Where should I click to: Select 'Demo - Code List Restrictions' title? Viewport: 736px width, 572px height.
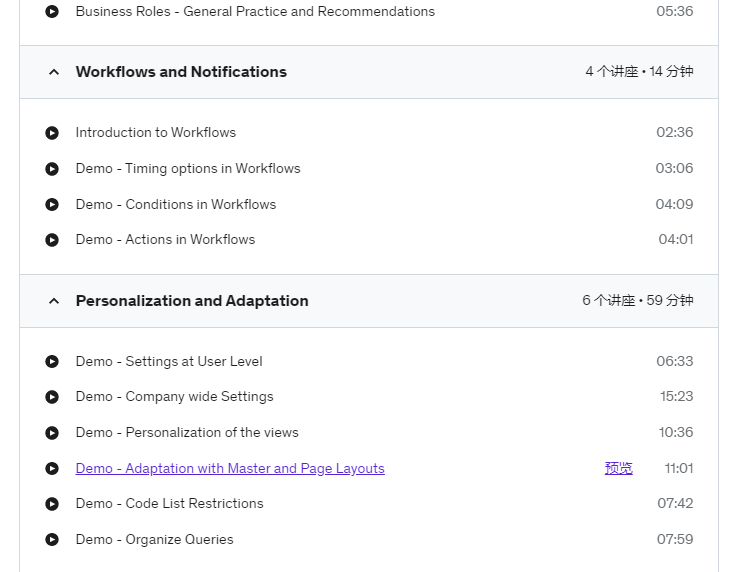[x=169, y=503]
